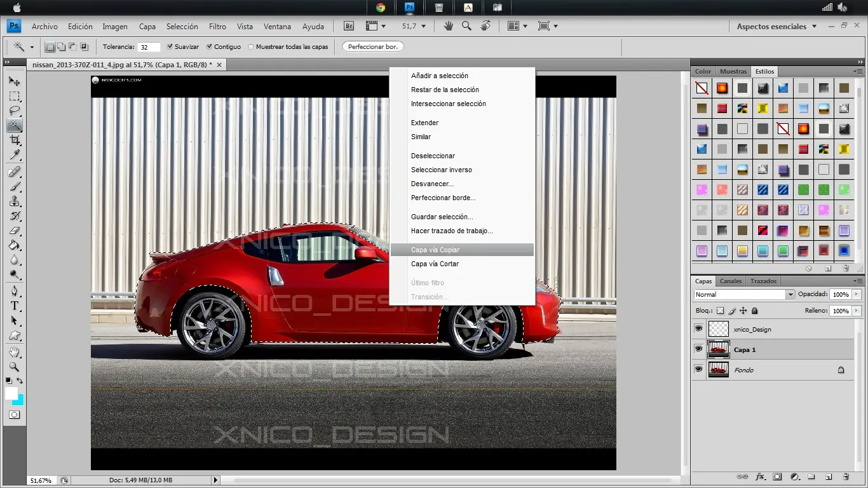Create a new layer from the Layers panel

pyautogui.click(x=829, y=477)
